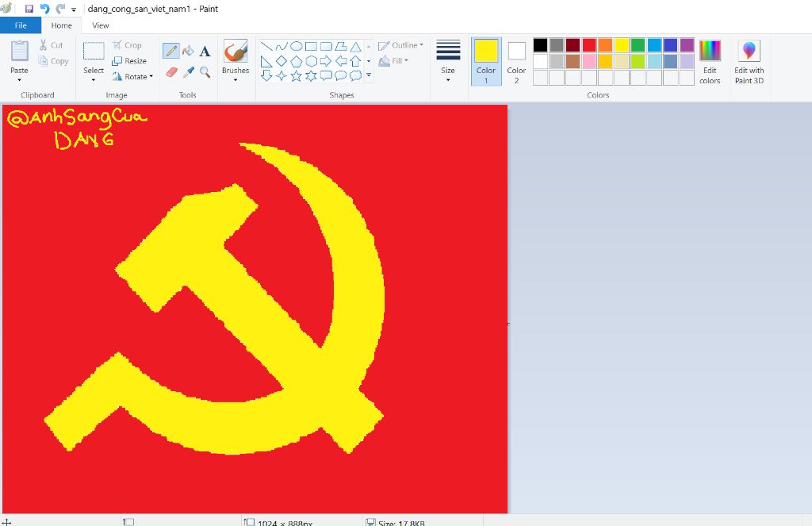Click the Copy button

point(53,61)
